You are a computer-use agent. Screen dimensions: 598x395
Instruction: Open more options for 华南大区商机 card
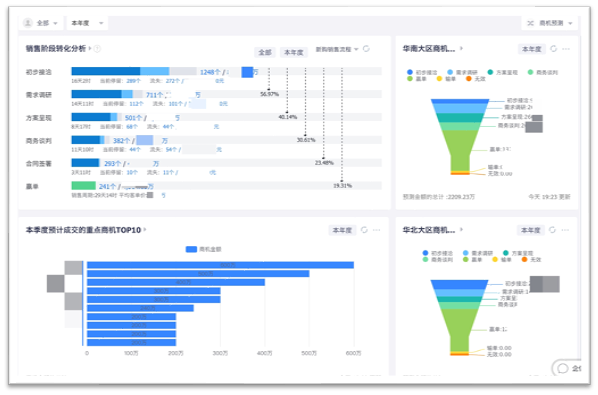pos(566,49)
